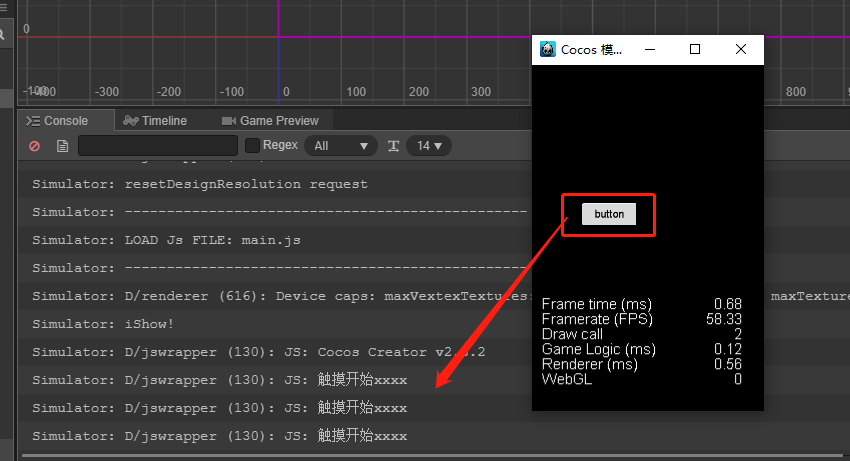Close the Cocos simulator window
This screenshot has width=850, height=461.
point(740,49)
